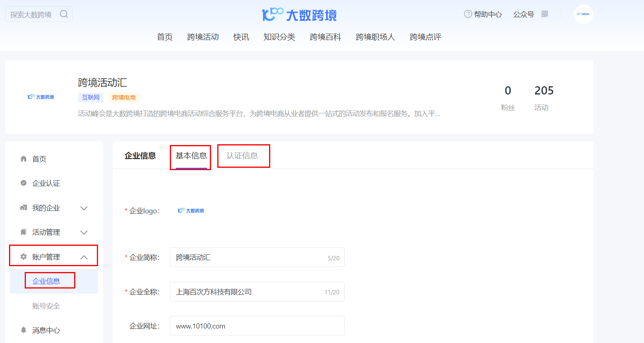Click the uploaded 企业logo image in form

pos(191,211)
